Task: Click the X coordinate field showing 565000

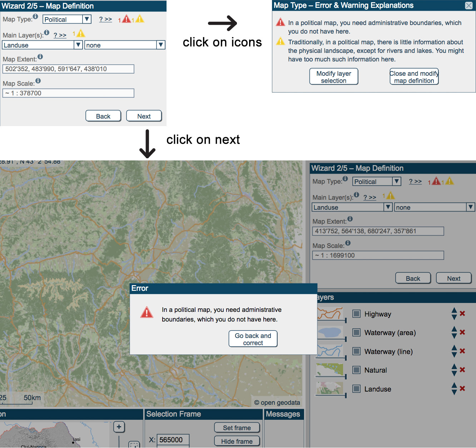Action: [x=173, y=440]
